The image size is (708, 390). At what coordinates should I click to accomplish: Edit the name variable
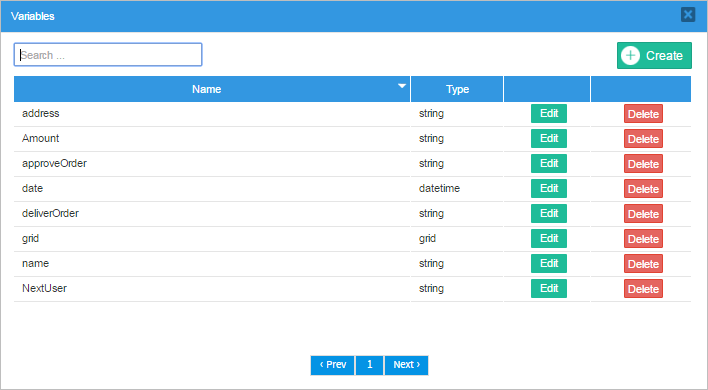(x=549, y=264)
